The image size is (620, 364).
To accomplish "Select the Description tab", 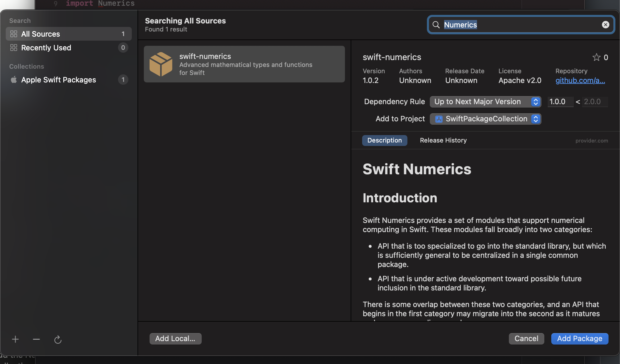I will [x=384, y=140].
